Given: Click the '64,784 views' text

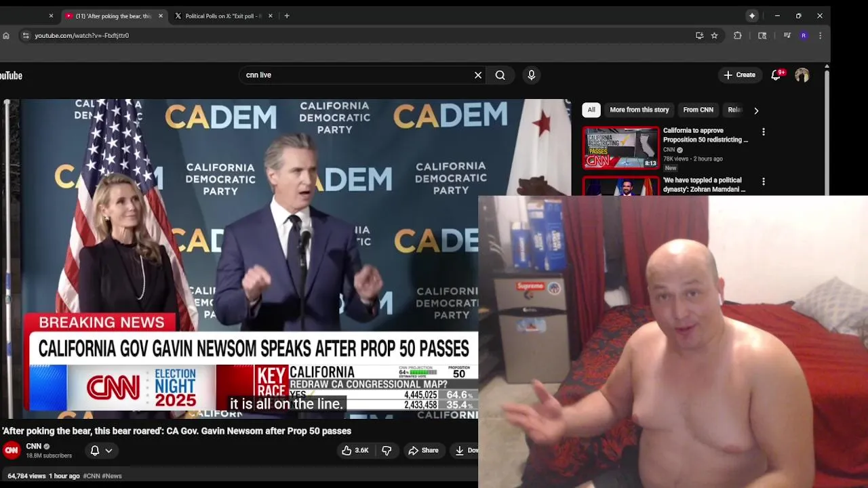Looking at the screenshot, I should [x=26, y=476].
